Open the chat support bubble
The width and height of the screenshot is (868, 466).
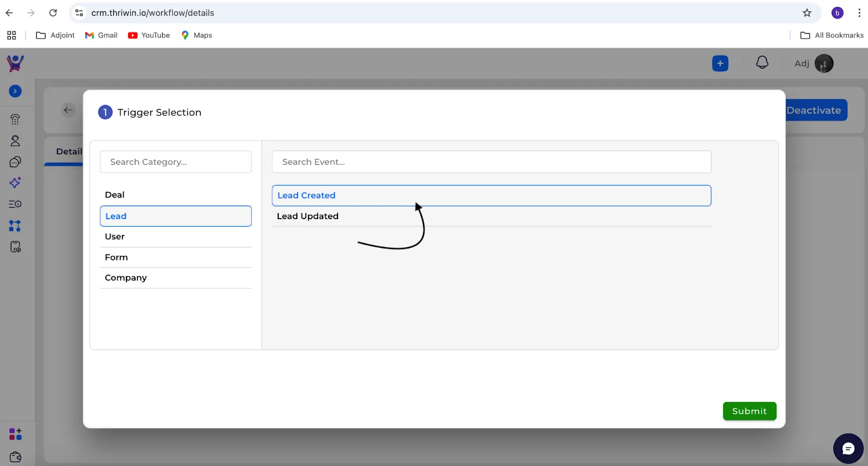(x=848, y=449)
